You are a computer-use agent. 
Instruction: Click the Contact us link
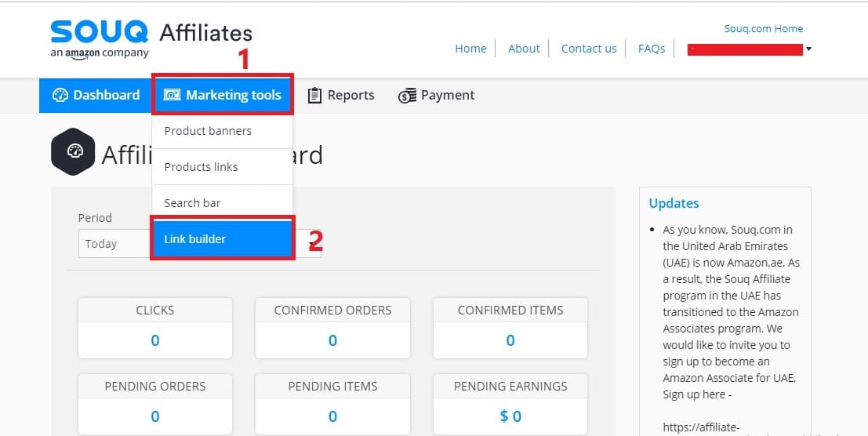click(x=588, y=49)
